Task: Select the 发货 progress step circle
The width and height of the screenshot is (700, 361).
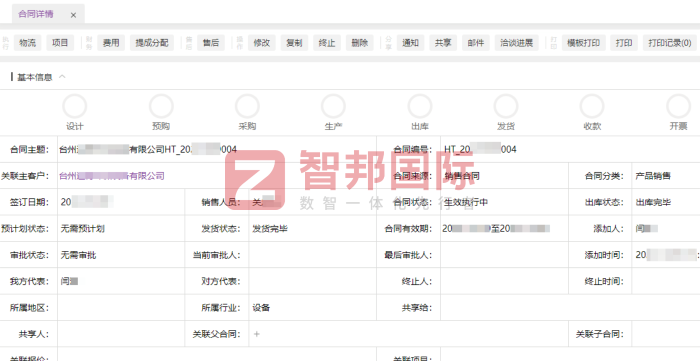Action: pos(506,106)
